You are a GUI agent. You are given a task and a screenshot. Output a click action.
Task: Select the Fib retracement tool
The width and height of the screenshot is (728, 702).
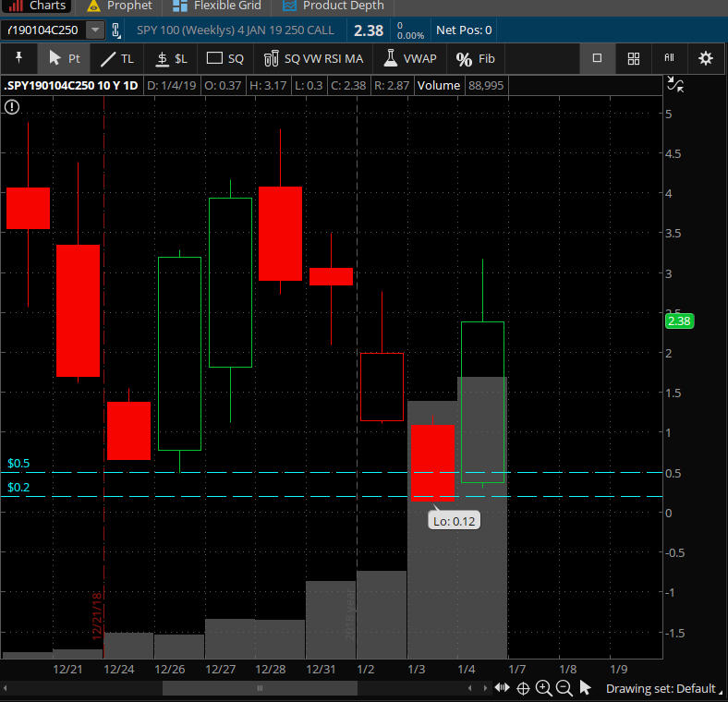click(x=476, y=58)
